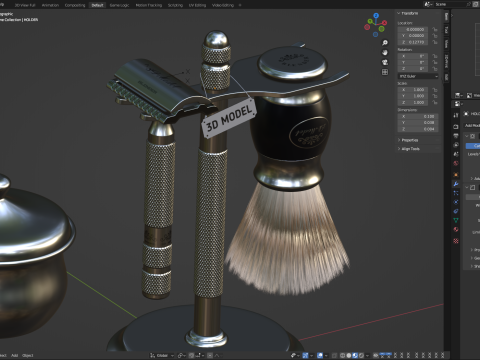Open the Object menu in viewport header
This screenshot has height=360, width=480.
pyautogui.click(x=28, y=355)
